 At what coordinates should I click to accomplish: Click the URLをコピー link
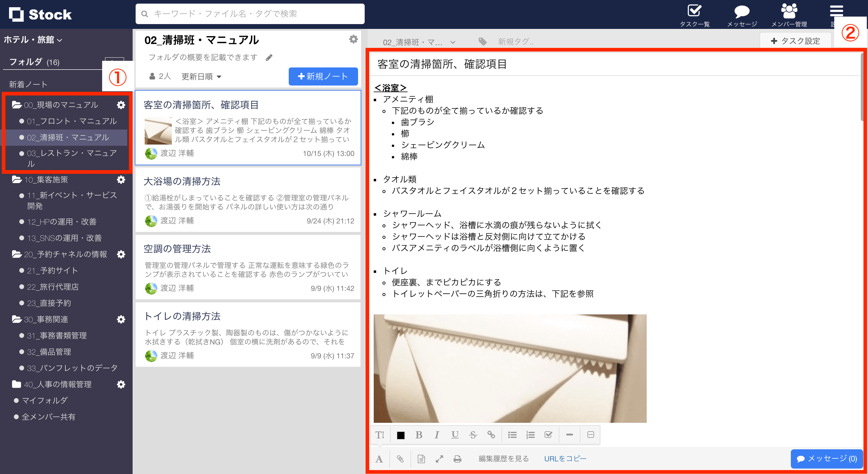click(x=565, y=459)
